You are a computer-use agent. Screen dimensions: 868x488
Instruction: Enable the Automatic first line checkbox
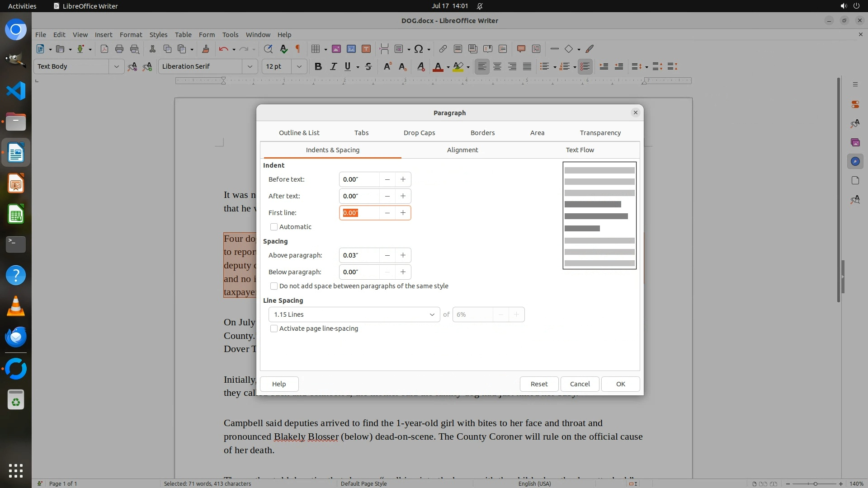click(274, 227)
